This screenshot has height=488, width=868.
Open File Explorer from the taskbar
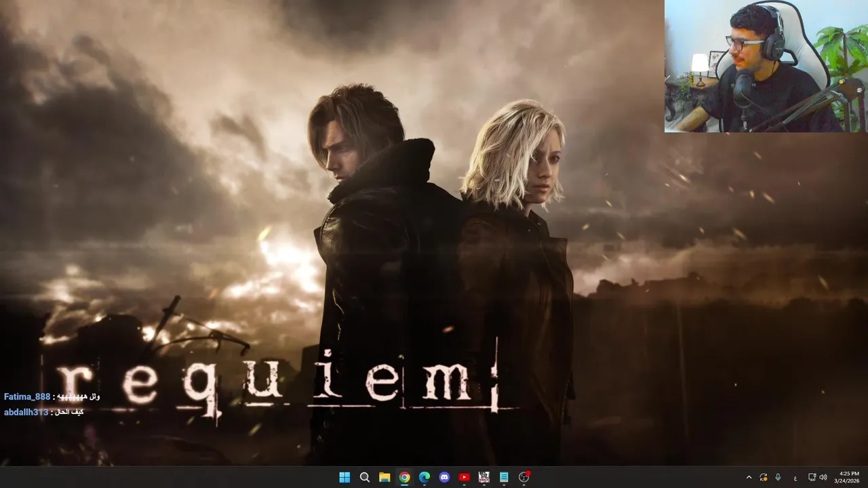pyautogui.click(x=384, y=477)
